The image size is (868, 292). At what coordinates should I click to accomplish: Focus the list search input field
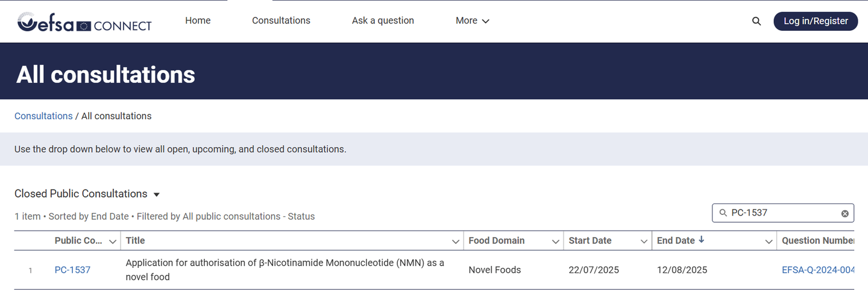click(x=783, y=213)
